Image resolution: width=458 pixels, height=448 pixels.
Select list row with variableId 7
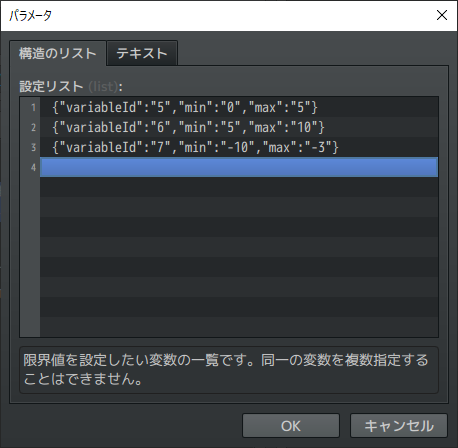click(x=239, y=147)
